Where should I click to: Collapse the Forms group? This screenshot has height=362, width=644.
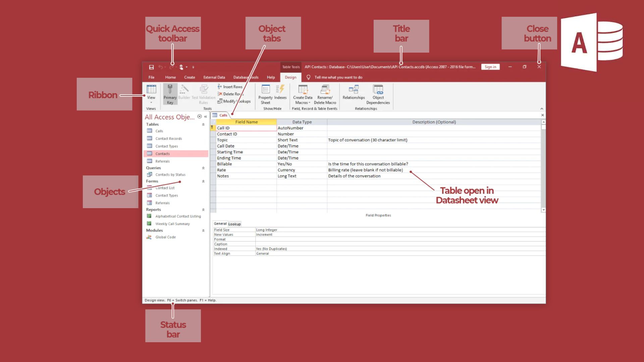[x=203, y=181]
